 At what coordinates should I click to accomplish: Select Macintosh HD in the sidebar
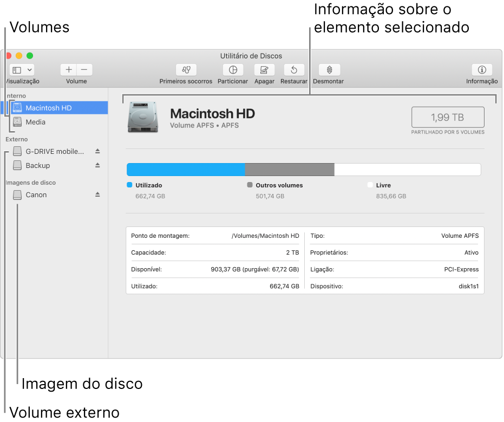55,108
